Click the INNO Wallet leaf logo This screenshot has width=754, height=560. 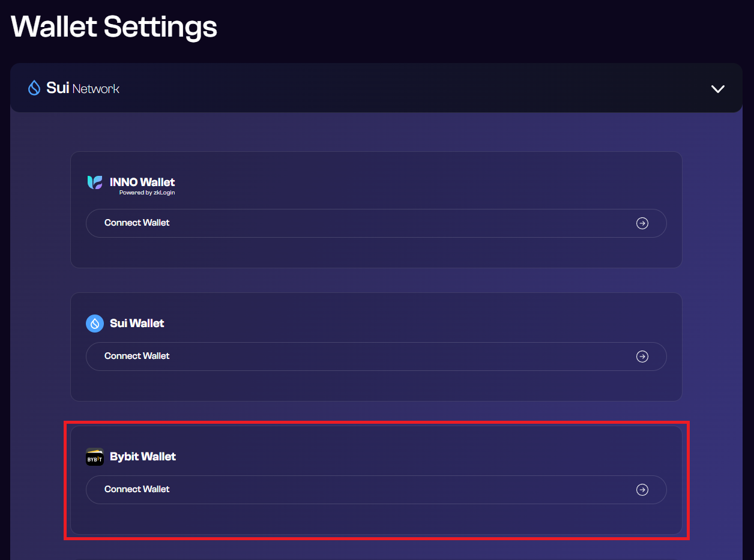95,182
